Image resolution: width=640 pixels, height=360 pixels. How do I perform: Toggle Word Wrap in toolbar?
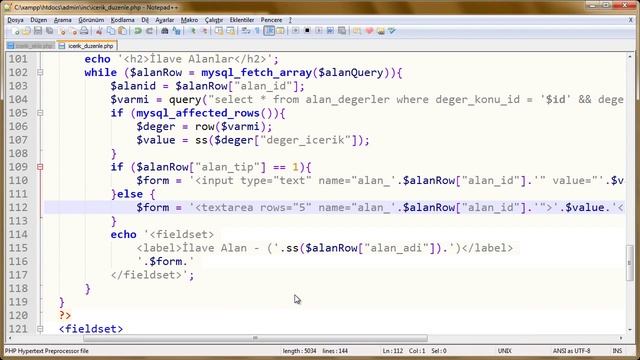click(x=246, y=31)
